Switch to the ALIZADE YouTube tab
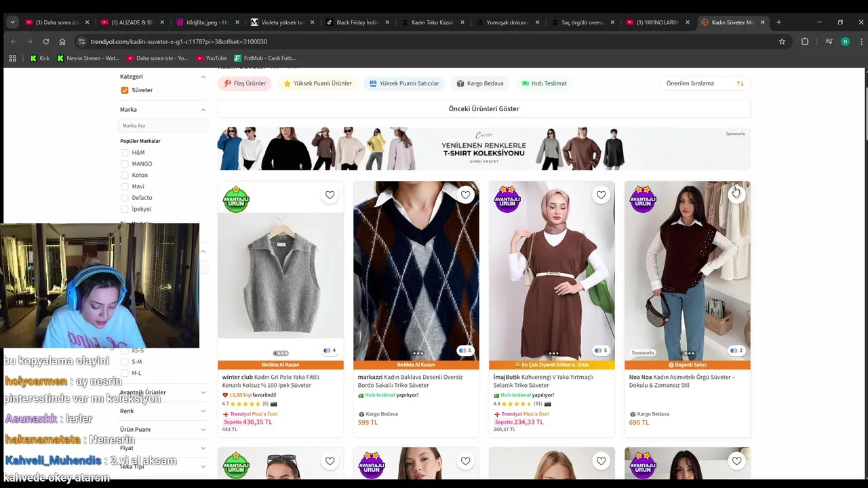Viewport: 868px width, 488px height. pyautogui.click(x=131, y=22)
